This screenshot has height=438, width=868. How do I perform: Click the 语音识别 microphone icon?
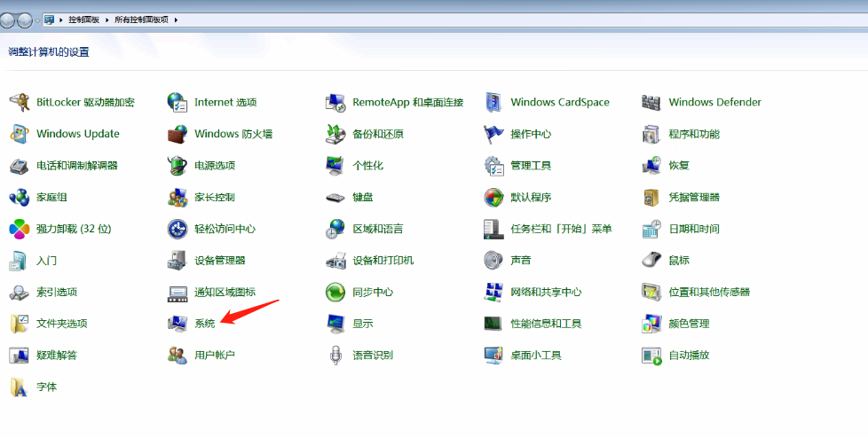[335, 355]
